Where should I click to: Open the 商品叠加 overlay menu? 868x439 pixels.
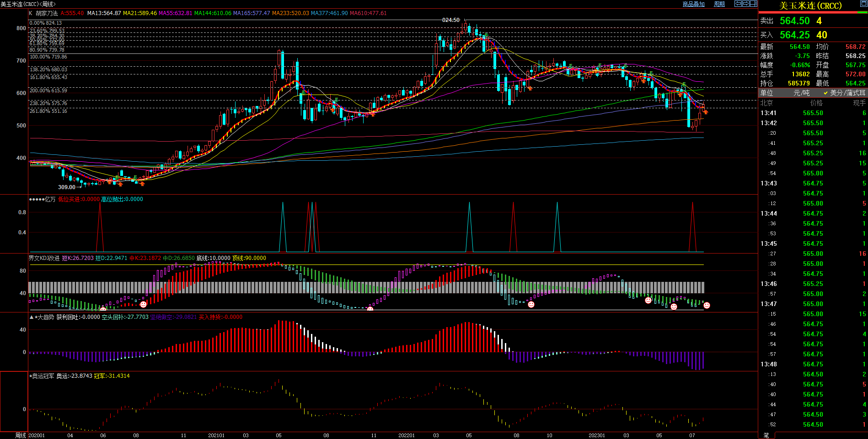(693, 4)
